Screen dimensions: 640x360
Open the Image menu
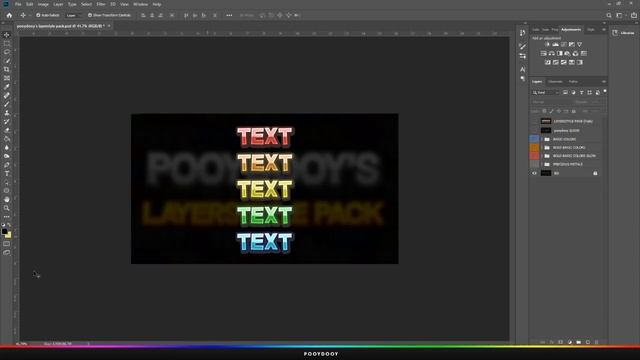(43, 4)
